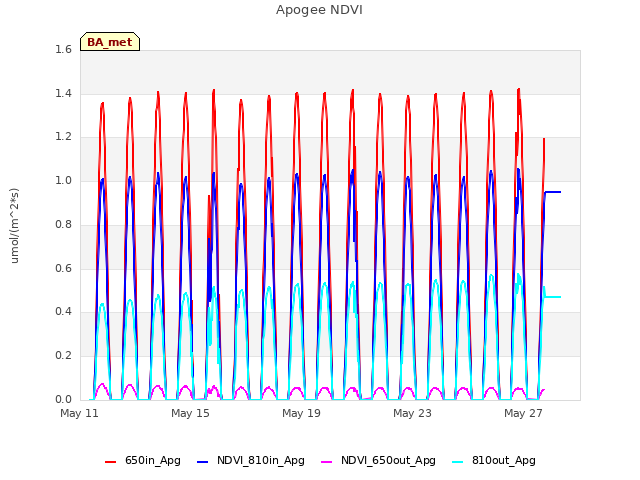Click the cyan 810out_Apg legend swatch

[458, 462]
